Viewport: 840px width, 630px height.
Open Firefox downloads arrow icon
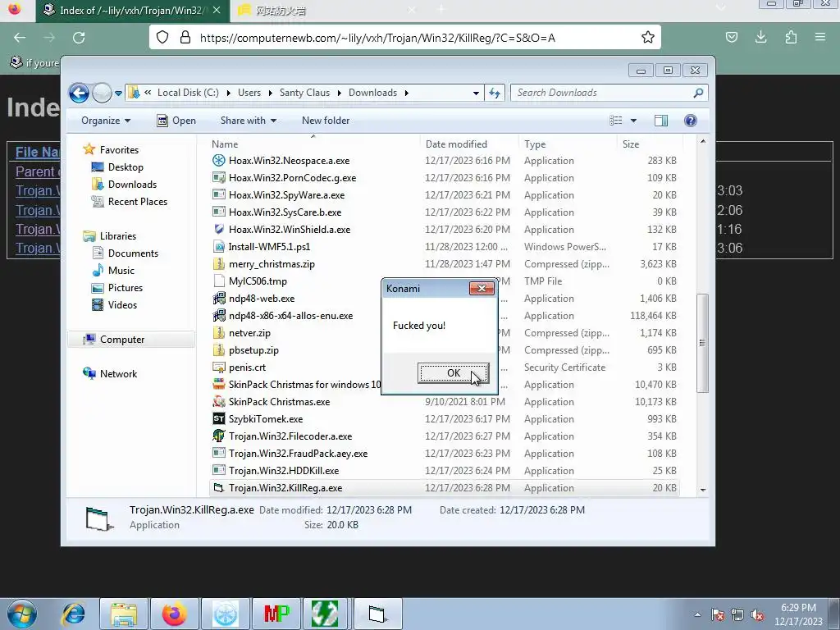tap(760, 38)
